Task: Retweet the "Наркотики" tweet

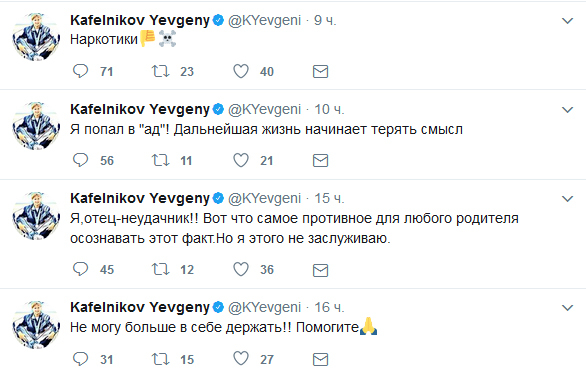Action: [161, 71]
